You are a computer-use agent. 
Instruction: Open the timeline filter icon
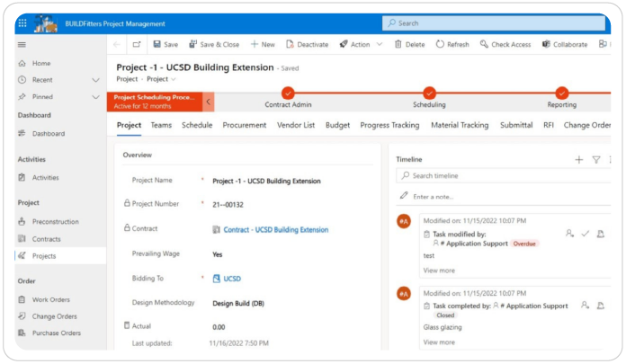596,160
